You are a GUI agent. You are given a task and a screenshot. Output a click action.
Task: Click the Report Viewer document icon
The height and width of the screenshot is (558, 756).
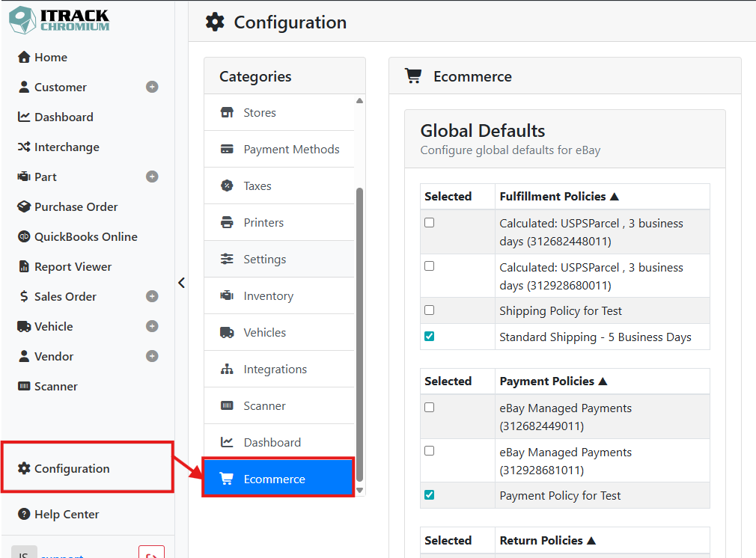click(24, 266)
